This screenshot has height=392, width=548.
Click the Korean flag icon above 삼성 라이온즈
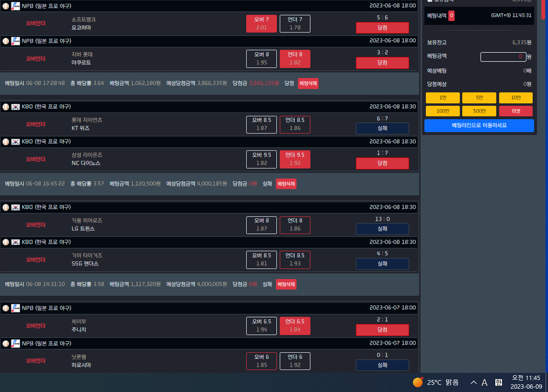tap(15, 142)
